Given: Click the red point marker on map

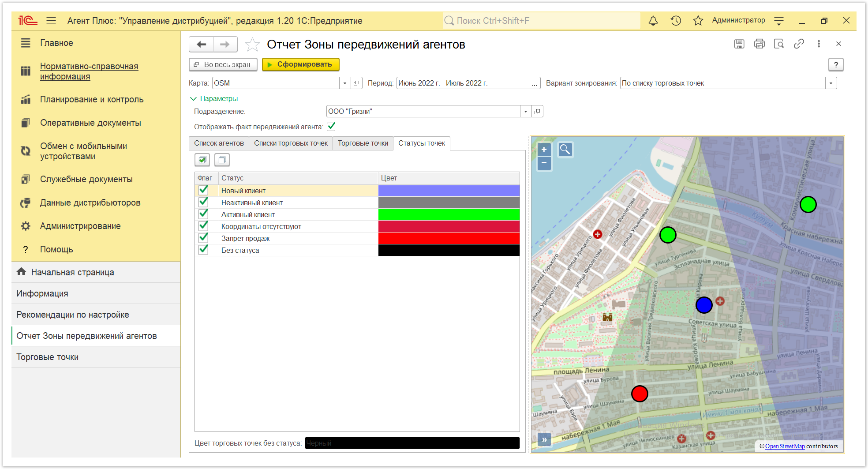Looking at the screenshot, I should pos(640,394).
